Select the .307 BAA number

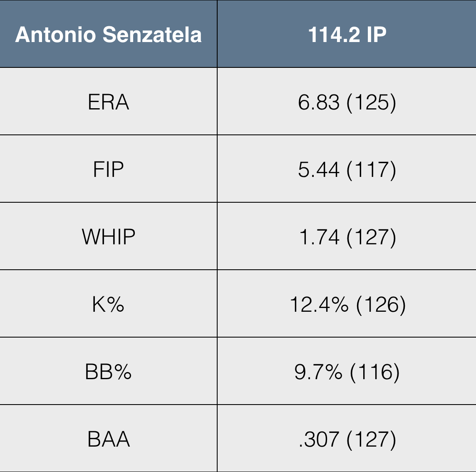[x=319, y=439]
